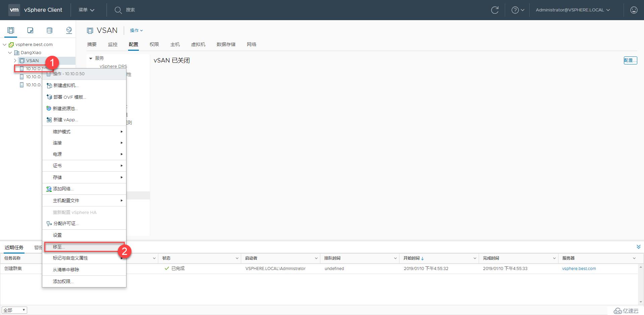Collapse the vsphere.best.com tree node

pyautogui.click(x=4, y=45)
